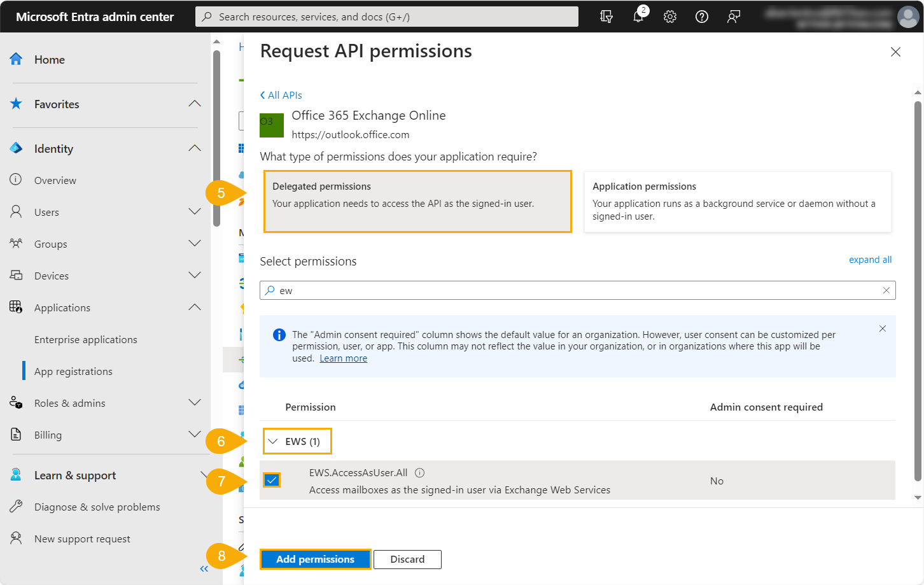The height and width of the screenshot is (585, 924).
Task: Clear the permissions search field text
Action: coord(886,290)
